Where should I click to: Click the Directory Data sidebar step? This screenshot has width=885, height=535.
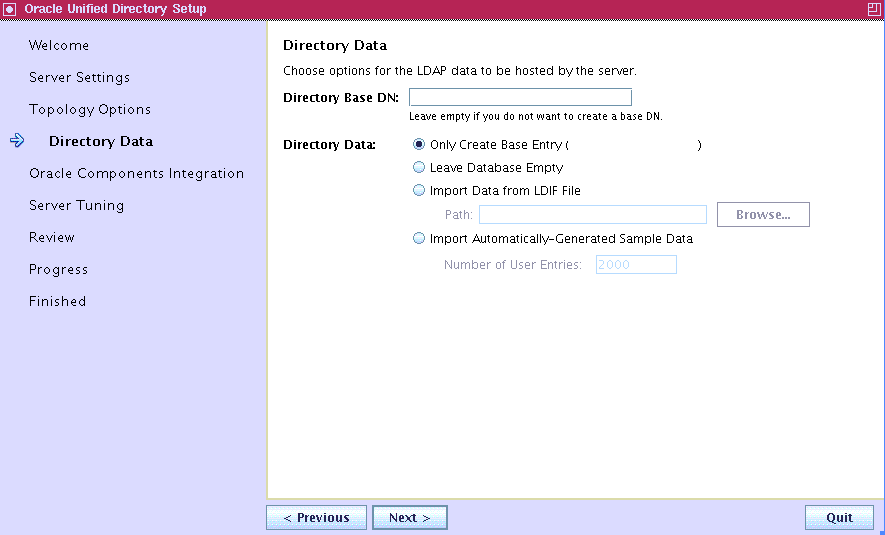coord(101,141)
